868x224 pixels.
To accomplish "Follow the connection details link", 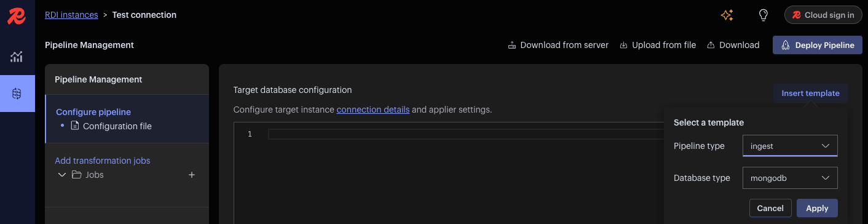I will pos(373,110).
